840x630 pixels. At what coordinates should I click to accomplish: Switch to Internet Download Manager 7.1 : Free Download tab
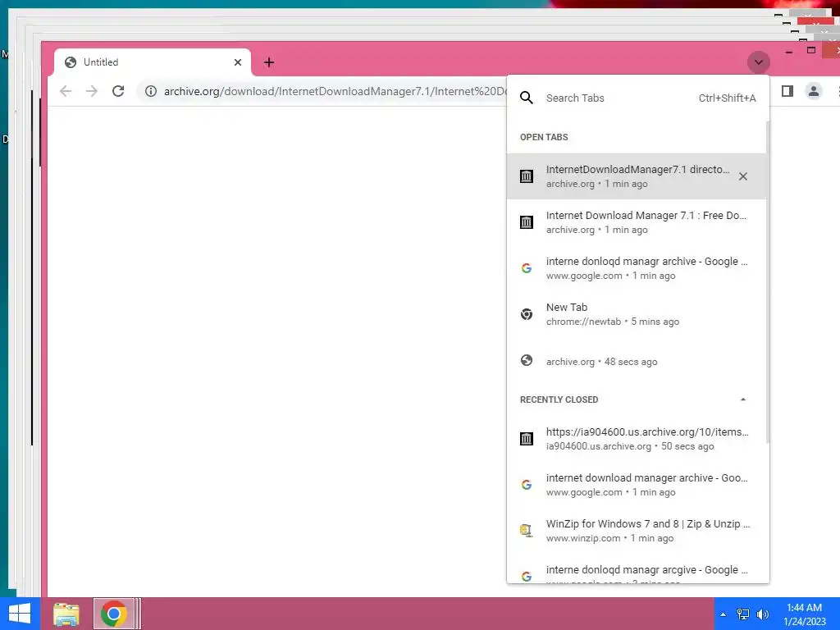pos(637,222)
